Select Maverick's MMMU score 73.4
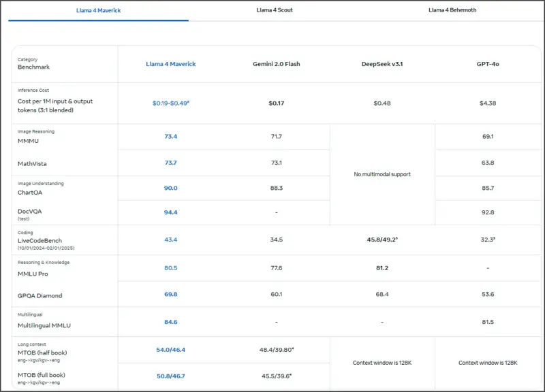Viewport: 545px width, 392px height. point(171,137)
